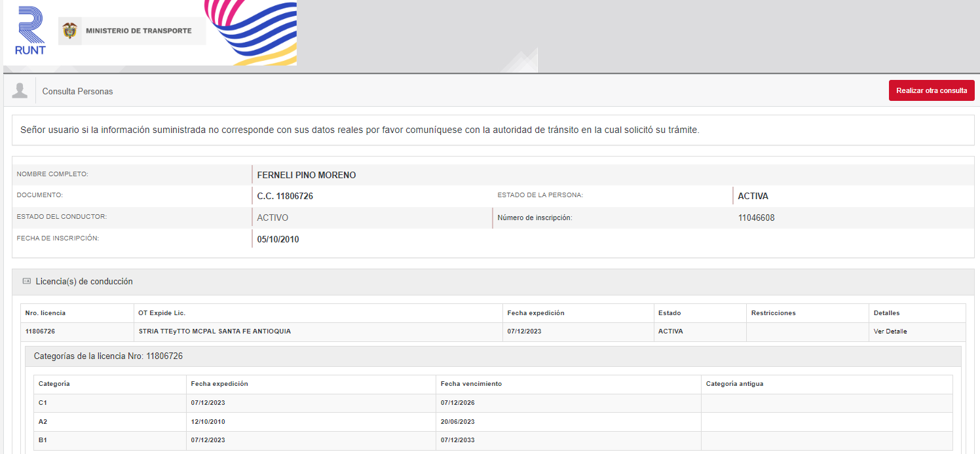Select the Consulta Personas title
Viewport: 980px width, 454px height.
click(x=77, y=91)
